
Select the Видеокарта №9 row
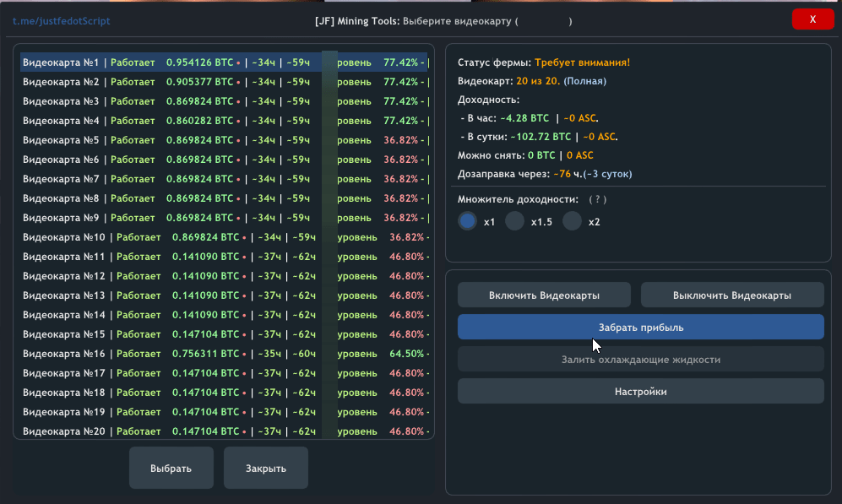[225, 217]
